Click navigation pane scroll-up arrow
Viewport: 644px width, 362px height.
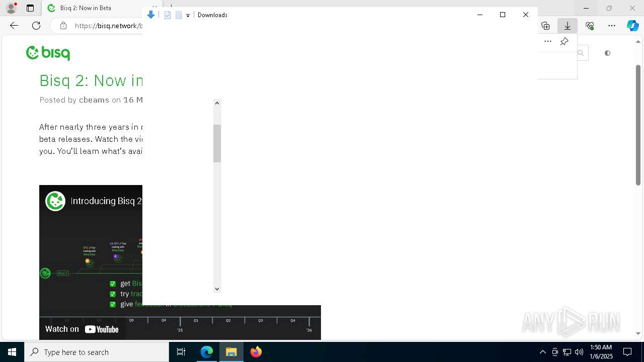tap(217, 103)
